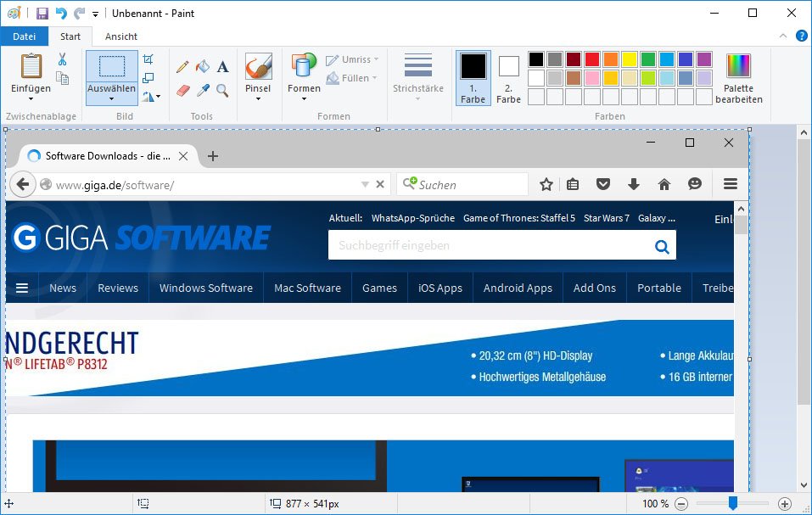Screen dimensions: 812x515
Task: Select the Magnifier tool
Action: [x=222, y=91]
